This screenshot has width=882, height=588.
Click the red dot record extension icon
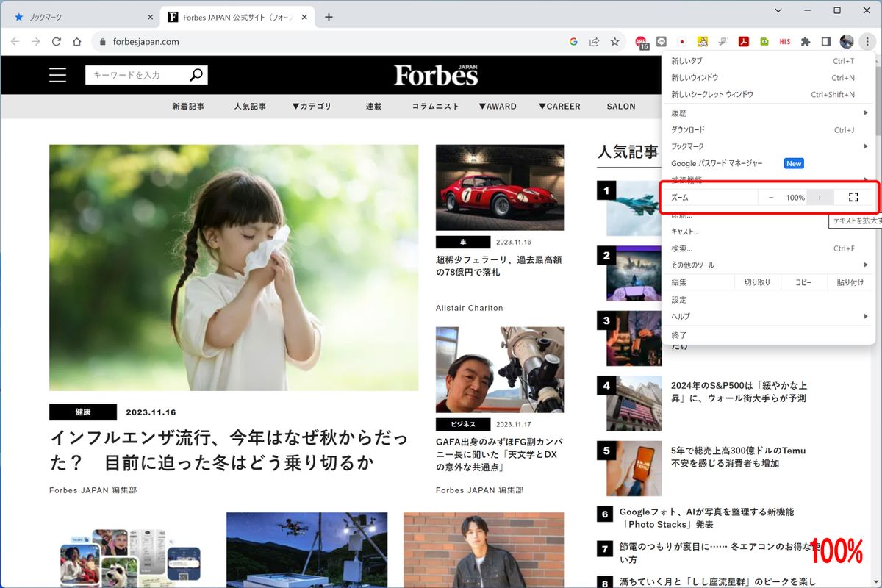click(682, 42)
